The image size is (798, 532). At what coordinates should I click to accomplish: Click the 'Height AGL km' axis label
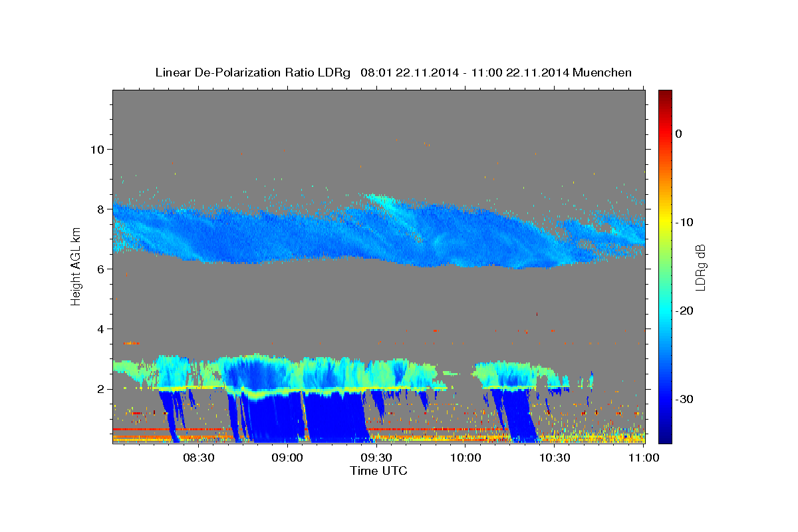[76, 266]
